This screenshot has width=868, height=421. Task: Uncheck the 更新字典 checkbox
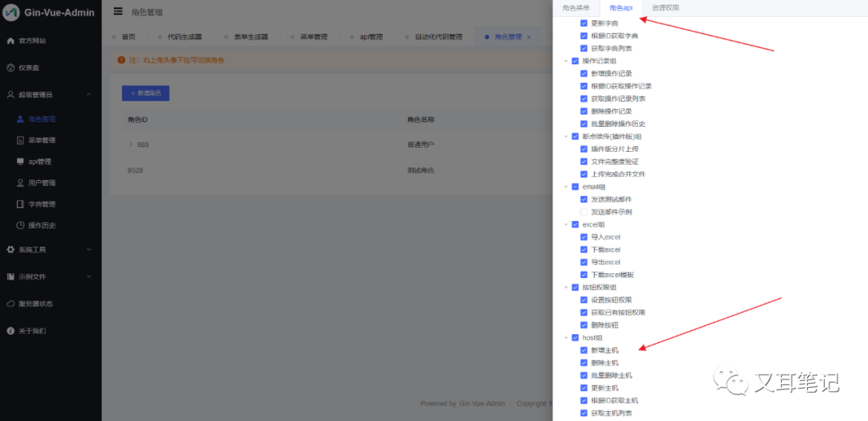(583, 23)
